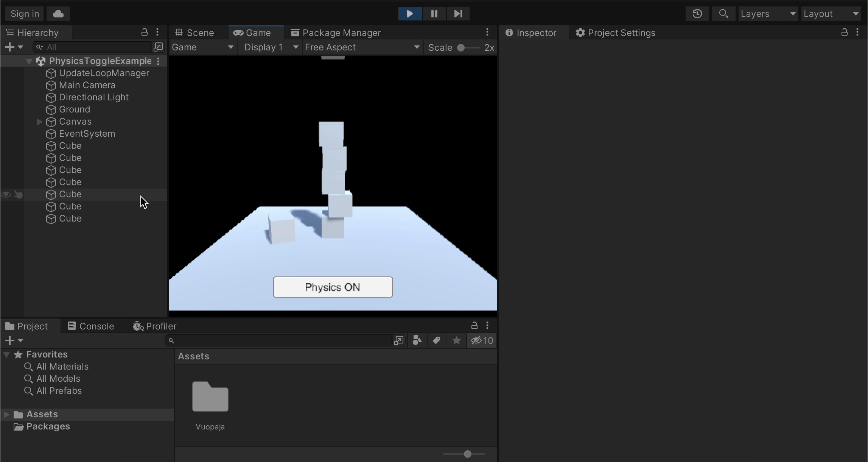Click the Hierarchy search field
Viewport: 868px width, 462px height.
tap(92, 47)
